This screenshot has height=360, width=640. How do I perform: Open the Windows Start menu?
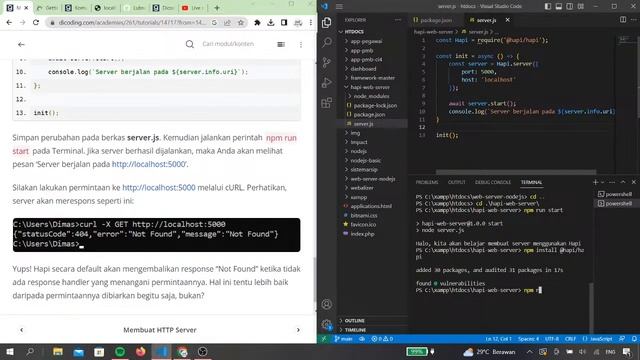[x=10, y=351]
